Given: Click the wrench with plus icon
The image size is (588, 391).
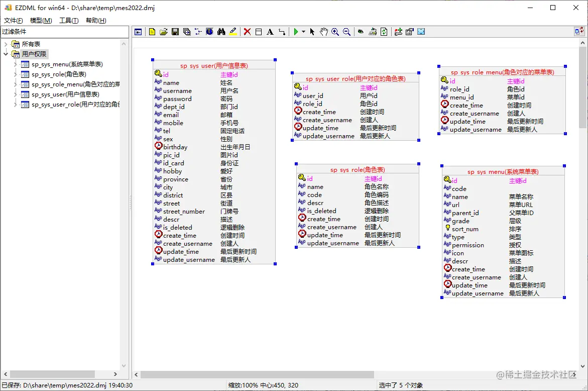Looking at the screenshot, I should click(398, 32).
